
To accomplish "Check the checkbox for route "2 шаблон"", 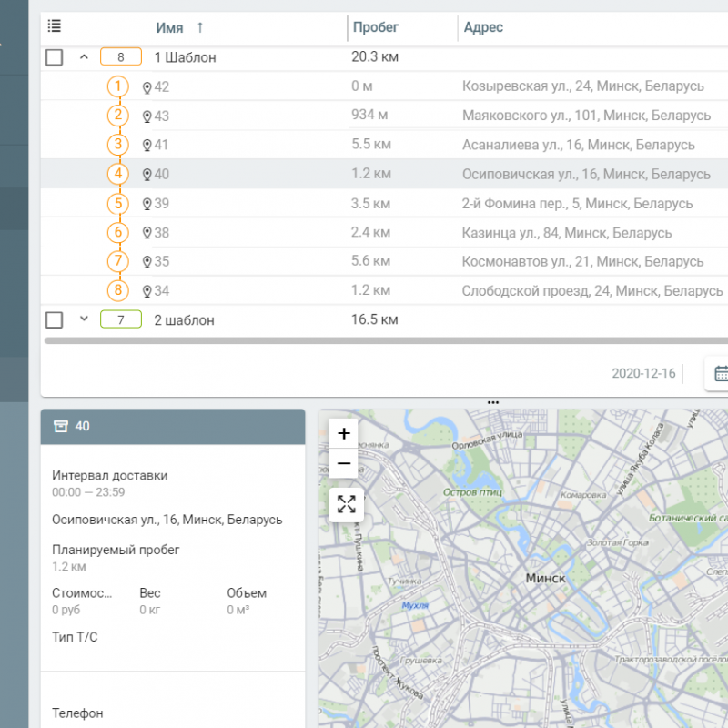I will [x=54, y=319].
